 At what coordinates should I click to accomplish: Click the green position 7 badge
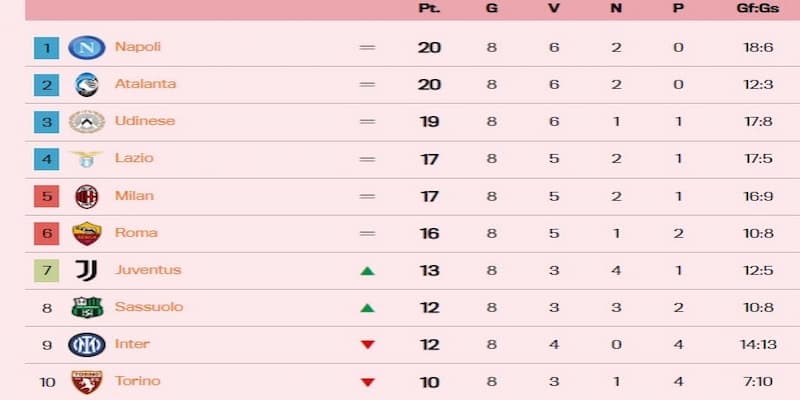[x=46, y=270]
